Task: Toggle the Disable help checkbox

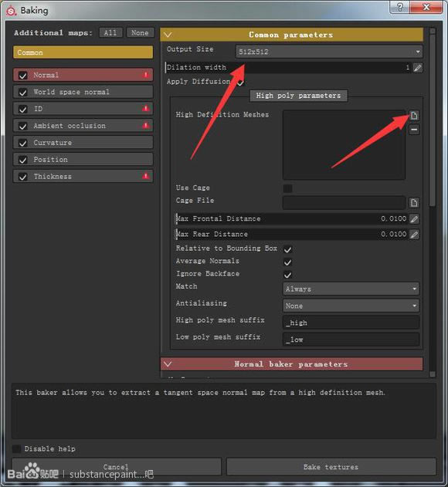Action: [16, 448]
